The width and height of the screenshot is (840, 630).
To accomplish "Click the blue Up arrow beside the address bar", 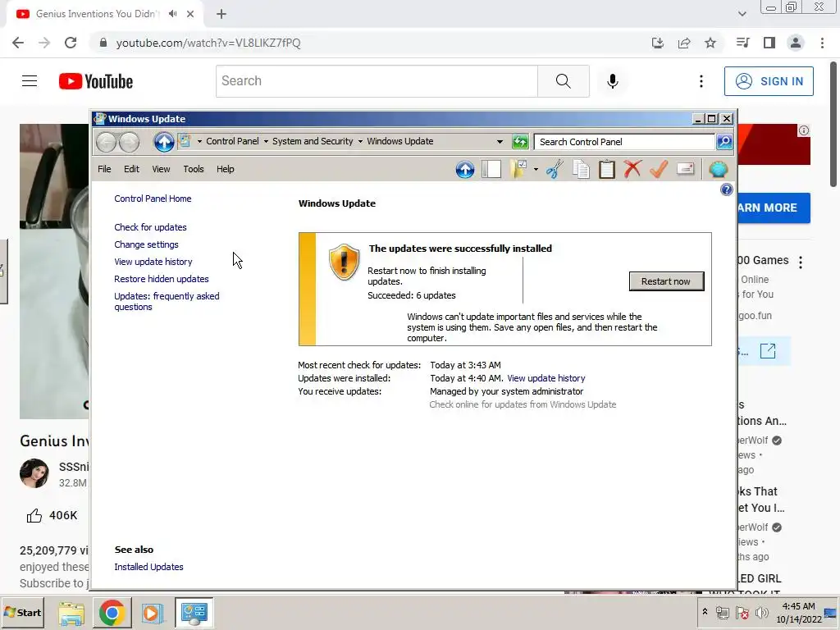I will 164,142.
